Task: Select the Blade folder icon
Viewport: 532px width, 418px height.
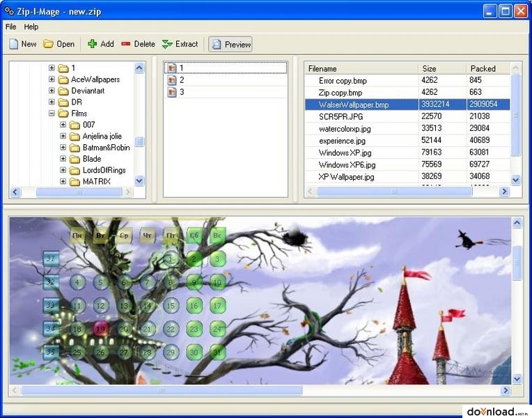Action: [75, 159]
